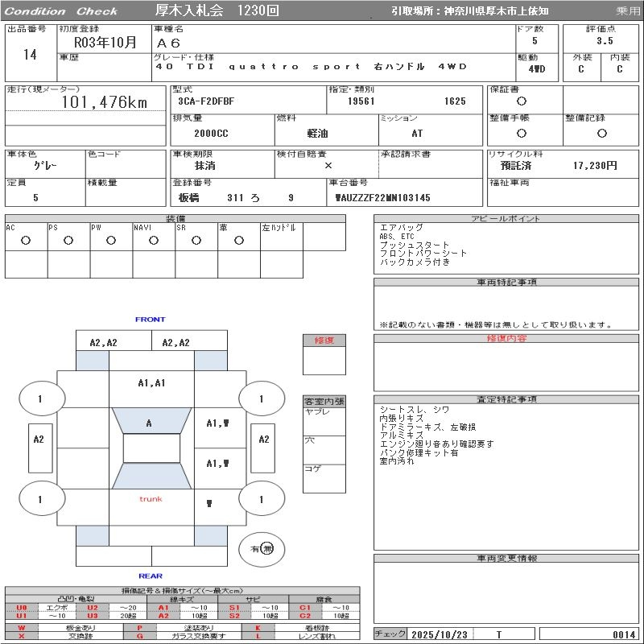644x644 pixels.
Task: Click the red U0 damage legend code
Action: (x=22, y=608)
